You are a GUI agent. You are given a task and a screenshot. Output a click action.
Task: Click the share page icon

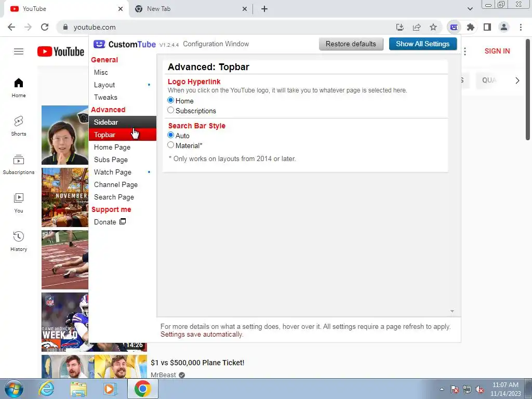pos(417,27)
